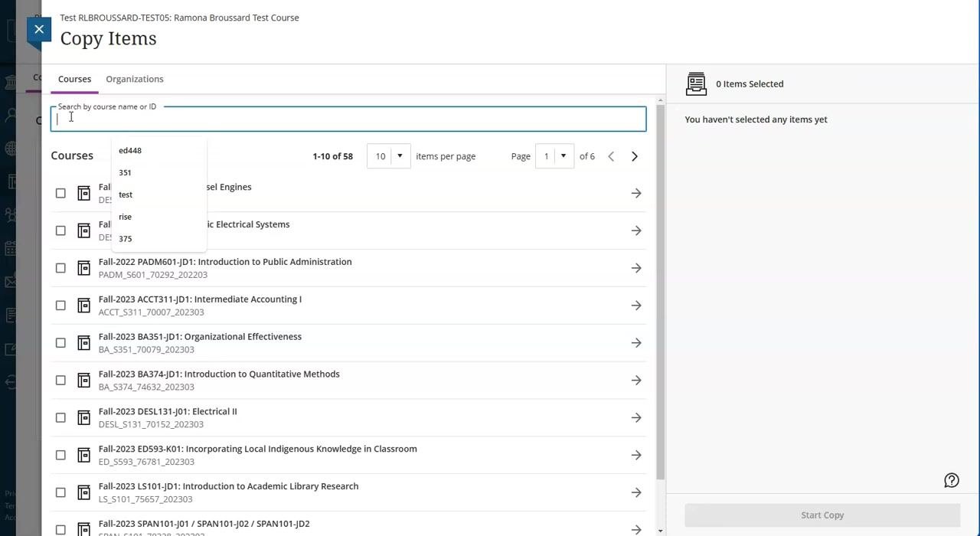The image size is (980, 536).
Task: Open Organizational Effectiveness course
Action: pos(200,337)
